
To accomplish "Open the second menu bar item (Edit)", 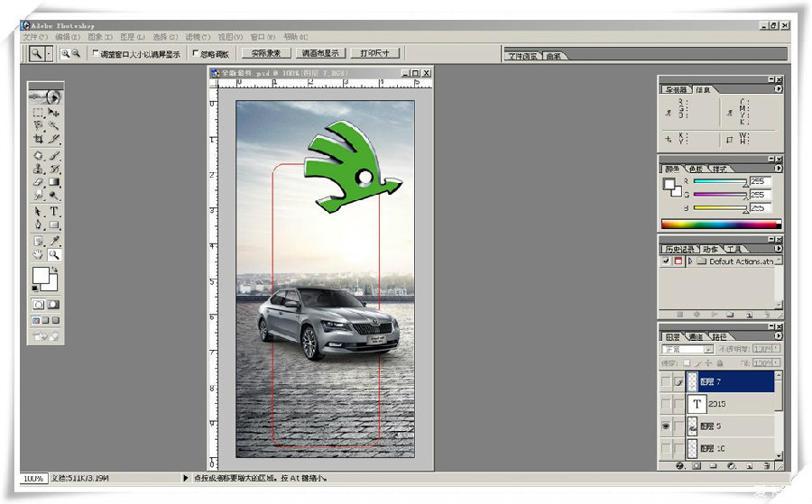I will (68, 37).
